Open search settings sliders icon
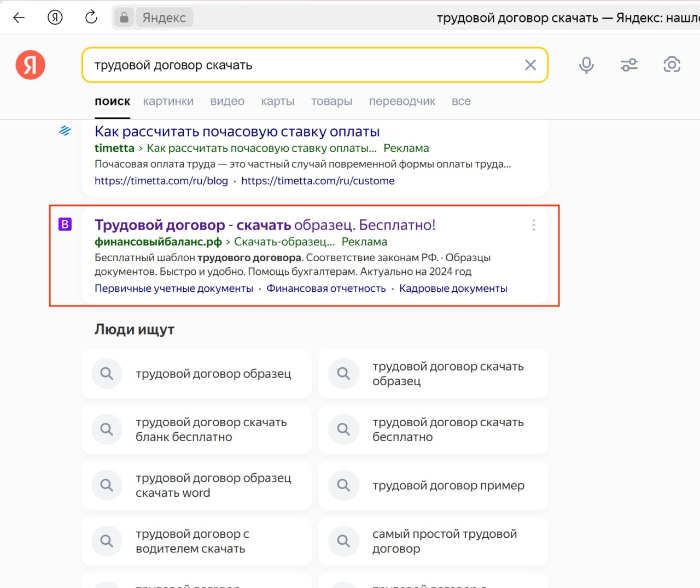This screenshot has height=588, width=700. (629, 65)
